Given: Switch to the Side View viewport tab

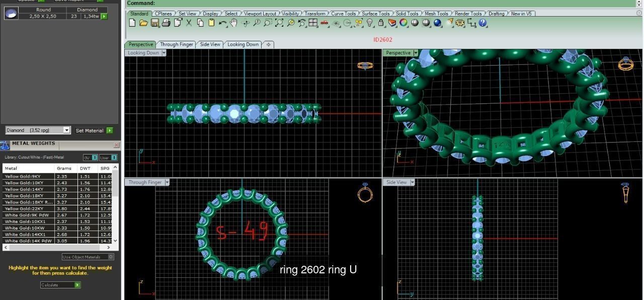Looking at the screenshot, I should coord(210,44).
